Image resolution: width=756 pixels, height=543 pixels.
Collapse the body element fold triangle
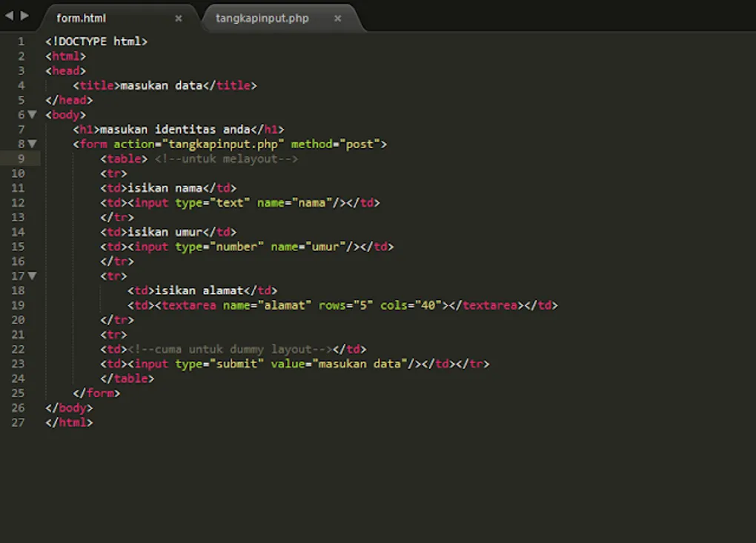pyautogui.click(x=32, y=115)
